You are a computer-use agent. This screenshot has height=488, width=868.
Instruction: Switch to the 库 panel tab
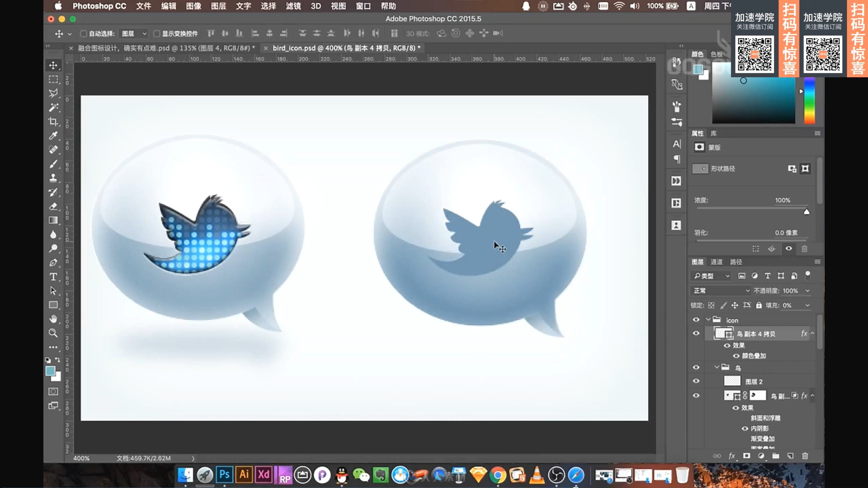[x=713, y=133]
